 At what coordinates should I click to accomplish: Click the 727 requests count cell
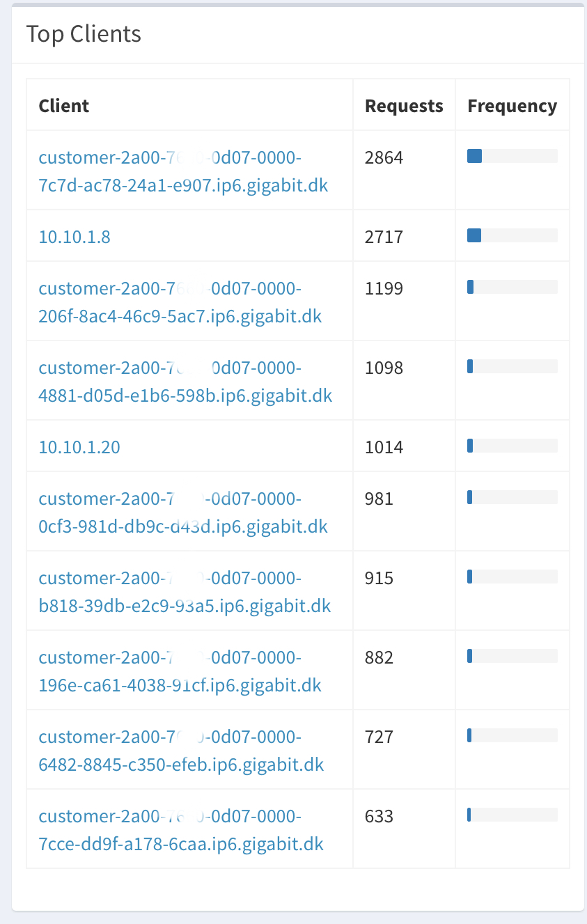379,737
